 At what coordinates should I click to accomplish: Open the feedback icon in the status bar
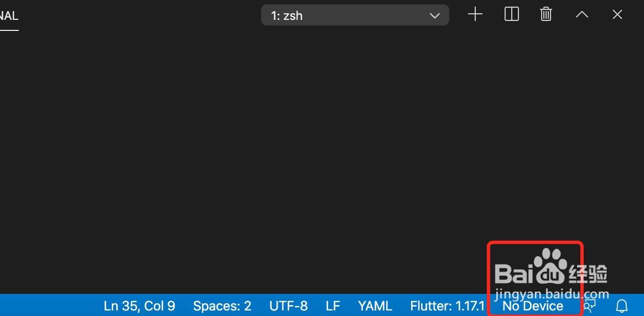click(590, 306)
